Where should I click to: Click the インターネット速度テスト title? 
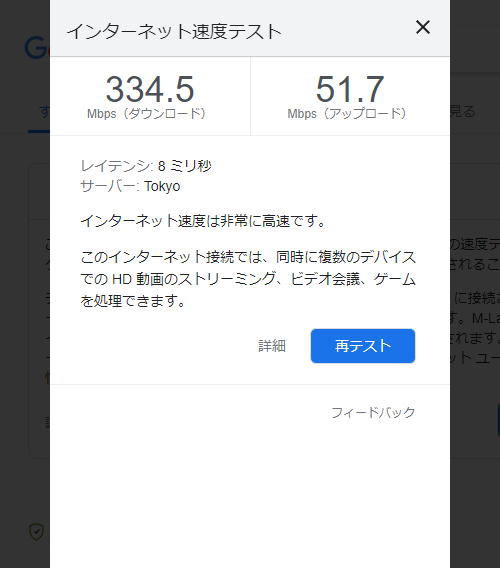(x=174, y=31)
